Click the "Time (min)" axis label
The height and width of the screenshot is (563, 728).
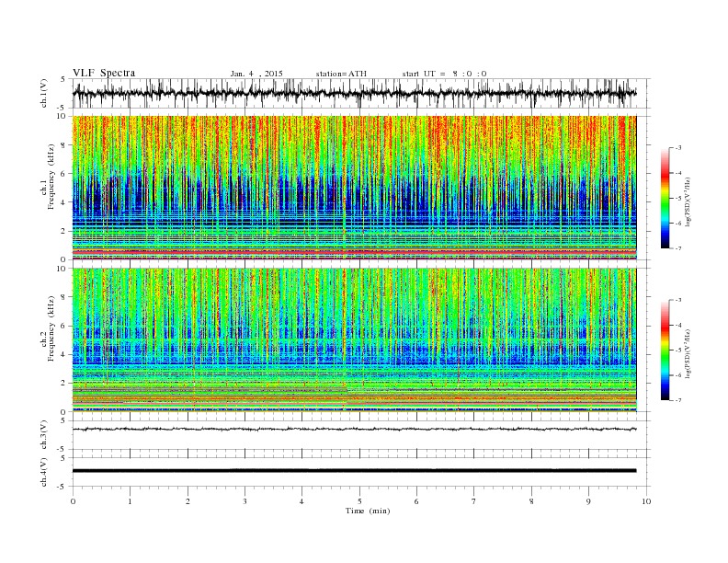pos(368,511)
